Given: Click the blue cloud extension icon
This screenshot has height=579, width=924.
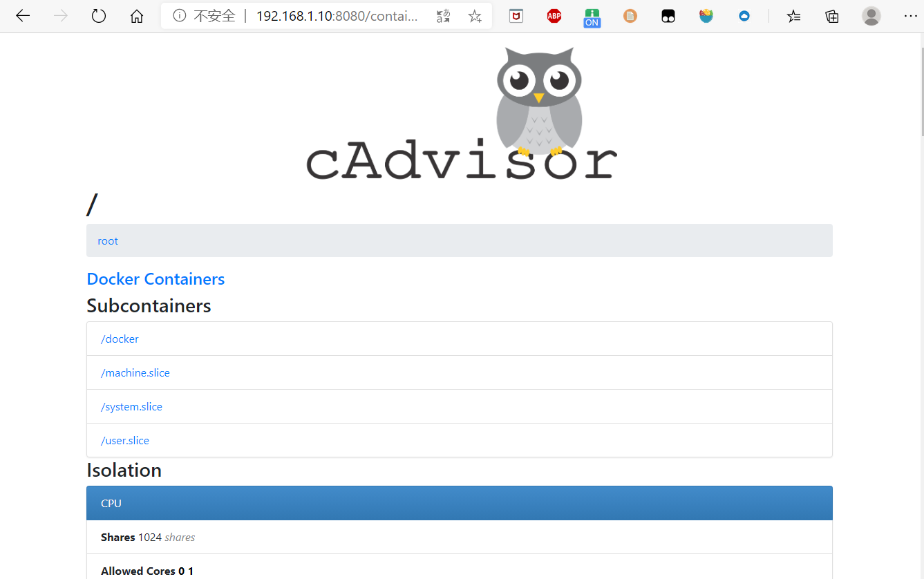Looking at the screenshot, I should click(744, 16).
